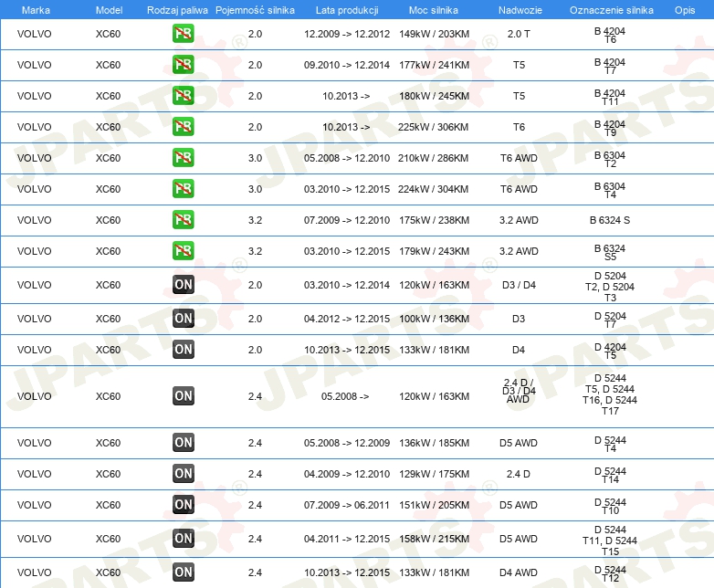Click the Rodzaj paliwa column header
The height and width of the screenshot is (588, 714).
pyautogui.click(x=177, y=10)
